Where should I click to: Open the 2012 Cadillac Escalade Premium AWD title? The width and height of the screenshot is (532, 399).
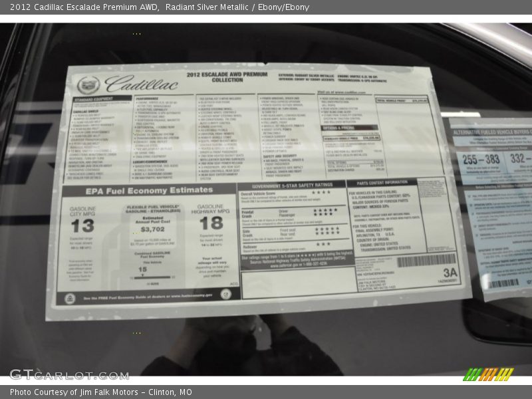(80, 7)
